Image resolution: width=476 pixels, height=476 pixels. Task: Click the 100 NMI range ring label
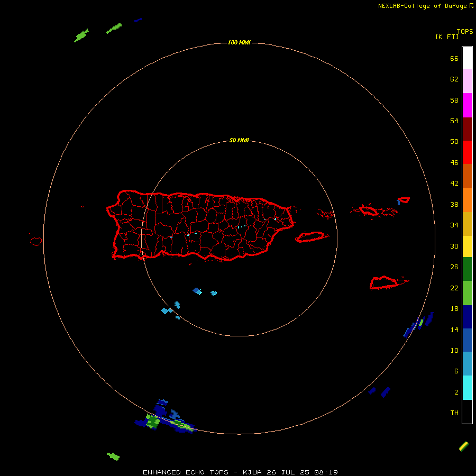click(x=239, y=42)
